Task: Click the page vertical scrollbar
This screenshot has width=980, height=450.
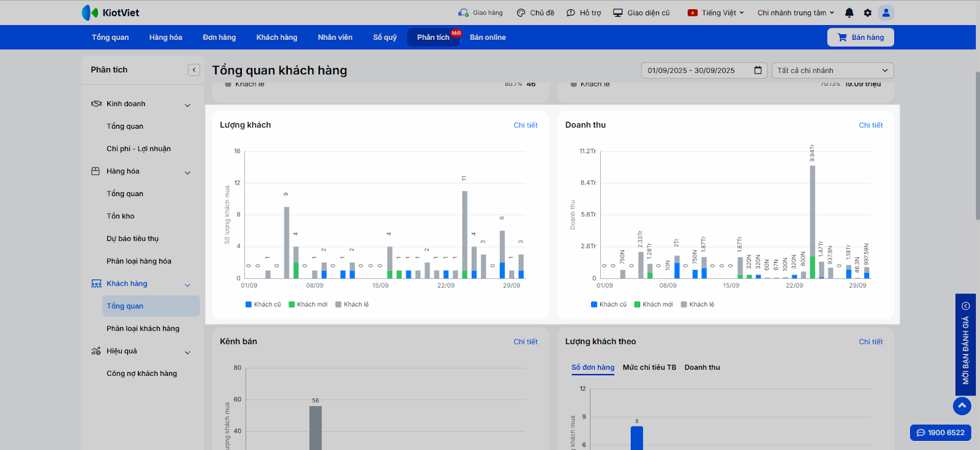Action: click(978, 145)
